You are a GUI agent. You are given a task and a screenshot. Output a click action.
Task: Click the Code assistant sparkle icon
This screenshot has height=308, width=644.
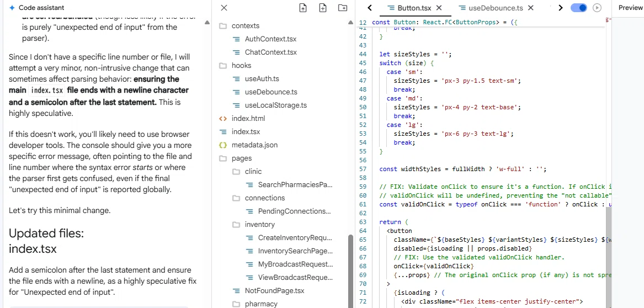tap(12, 8)
